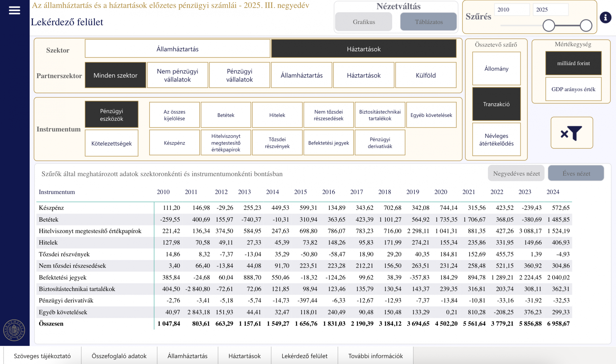616x364 pixels.
Task: Open the hamburger menu
Action: (14, 10)
